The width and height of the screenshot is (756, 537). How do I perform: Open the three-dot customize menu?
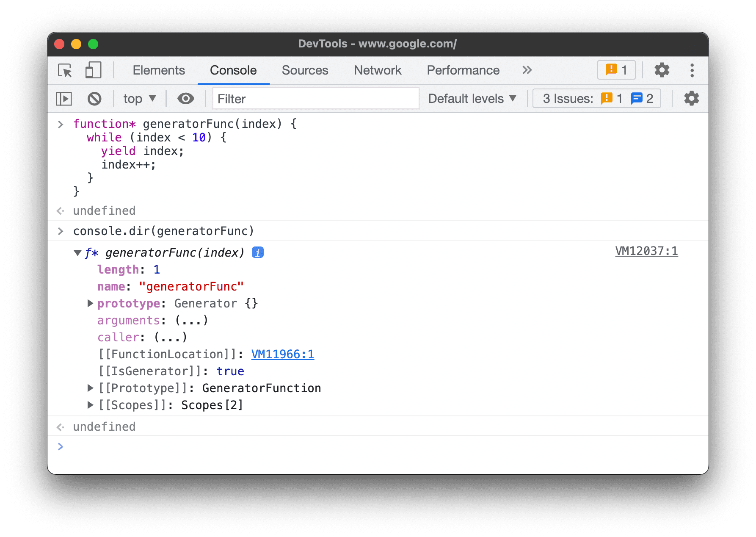[692, 70]
